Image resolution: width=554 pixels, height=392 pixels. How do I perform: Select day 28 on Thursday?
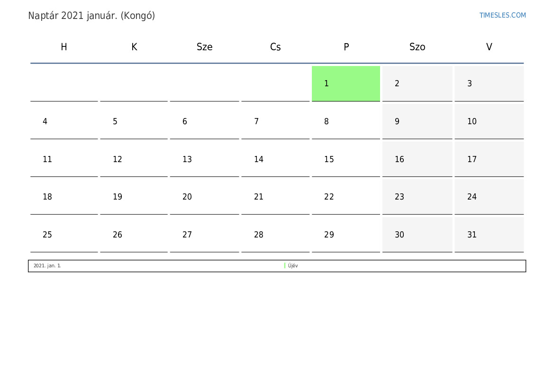click(275, 235)
